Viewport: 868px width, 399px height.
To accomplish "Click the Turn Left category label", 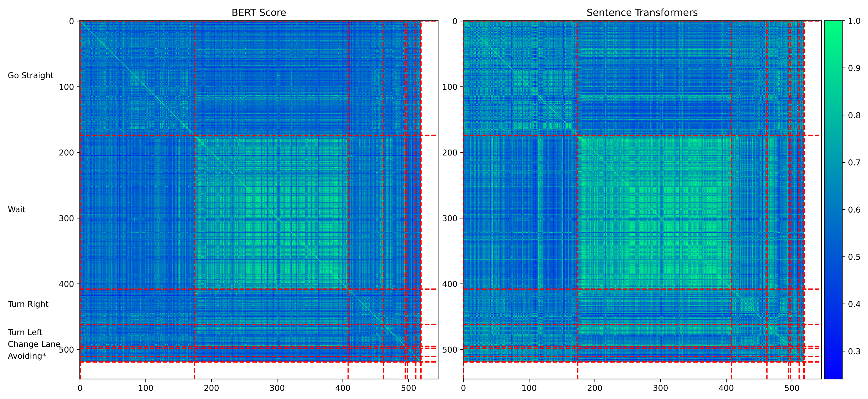I will click(x=25, y=333).
